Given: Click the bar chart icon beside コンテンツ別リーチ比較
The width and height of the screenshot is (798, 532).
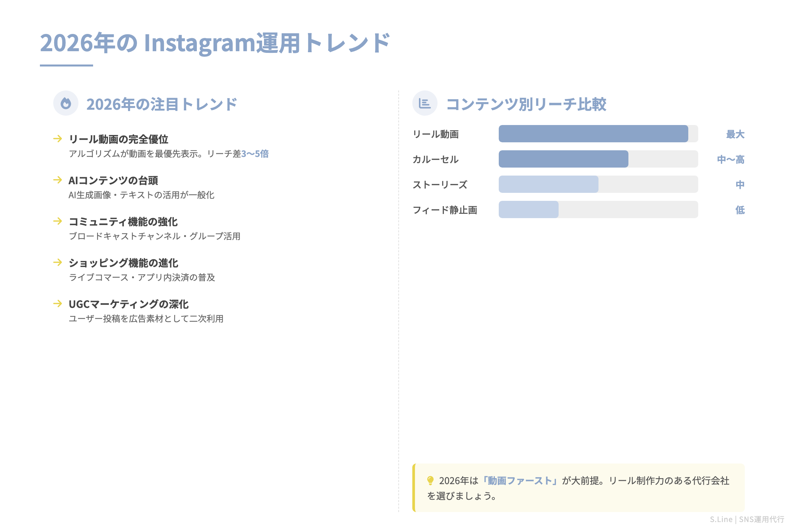Looking at the screenshot, I should [x=425, y=103].
